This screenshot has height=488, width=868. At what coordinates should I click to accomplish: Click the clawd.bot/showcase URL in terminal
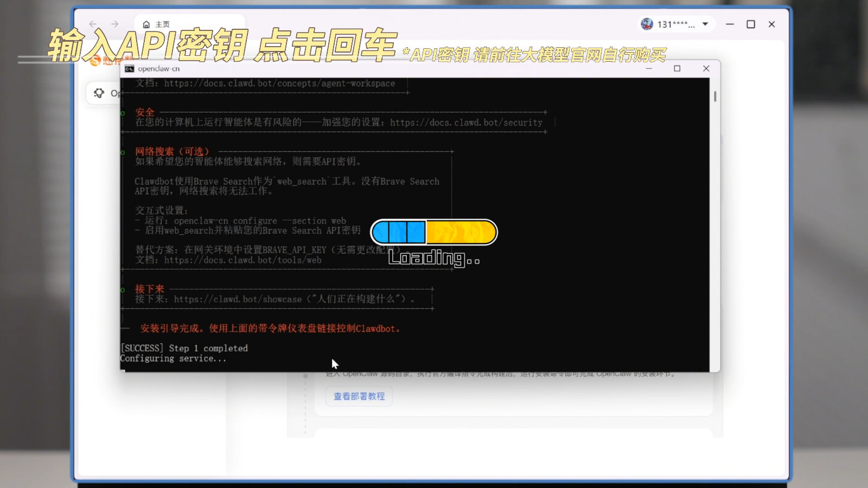pyautogui.click(x=238, y=299)
